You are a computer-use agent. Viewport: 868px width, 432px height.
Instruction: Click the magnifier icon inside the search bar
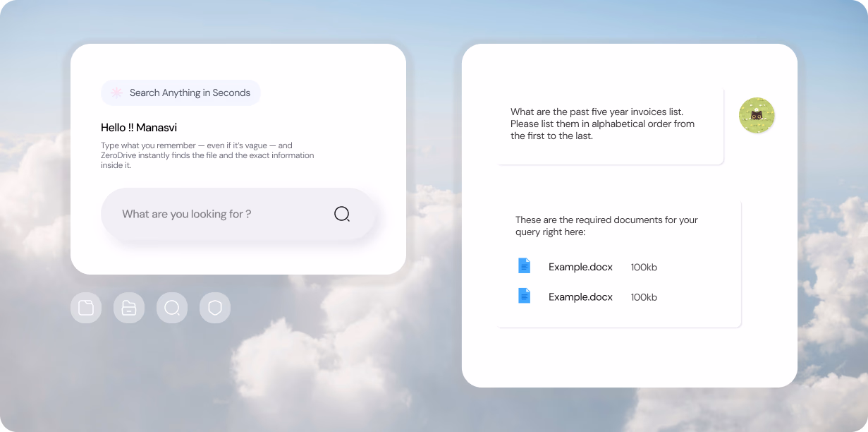tap(342, 213)
